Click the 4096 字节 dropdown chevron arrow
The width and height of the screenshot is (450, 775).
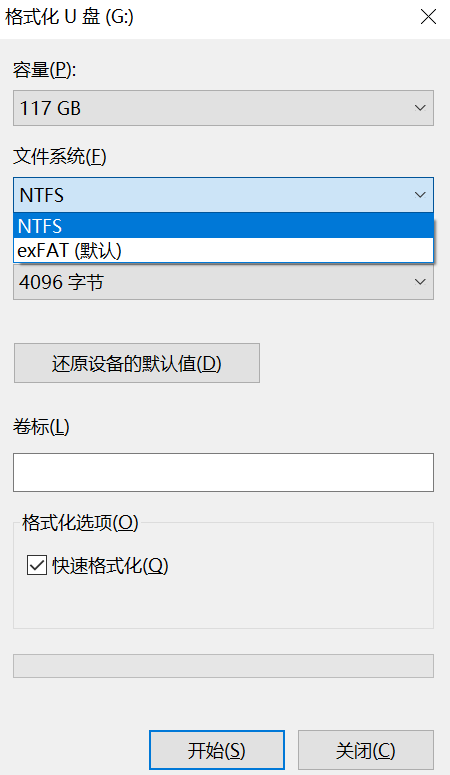point(420,282)
